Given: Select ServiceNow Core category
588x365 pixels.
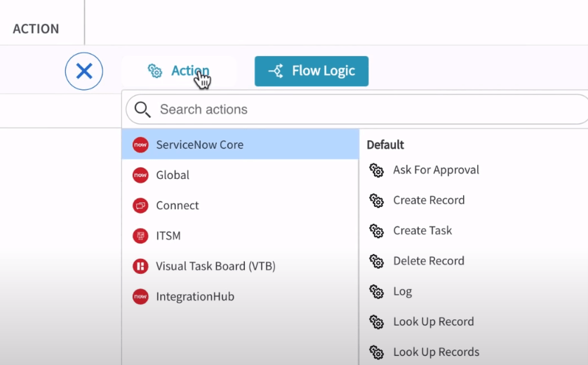Looking at the screenshot, I should pyautogui.click(x=240, y=145).
